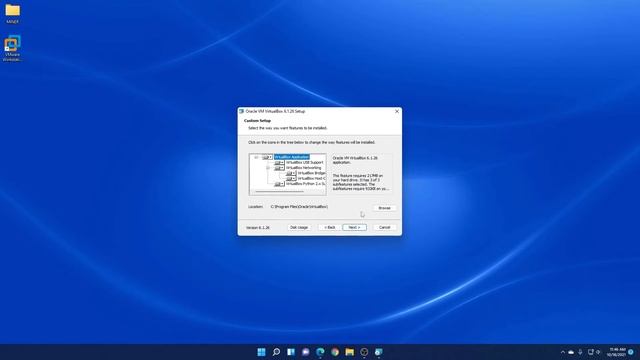Select VirtualBox Application tree row
The image size is (640, 360).
[291, 157]
